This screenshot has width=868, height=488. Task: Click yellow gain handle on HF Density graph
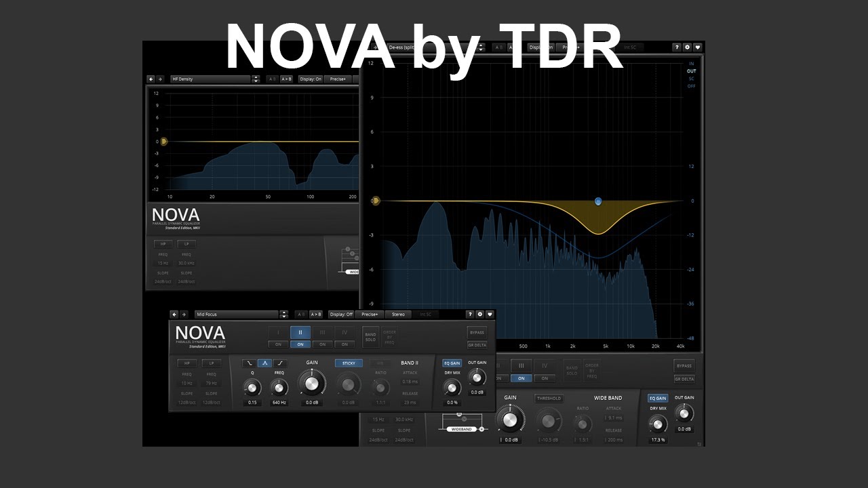pyautogui.click(x=163, y=142)
